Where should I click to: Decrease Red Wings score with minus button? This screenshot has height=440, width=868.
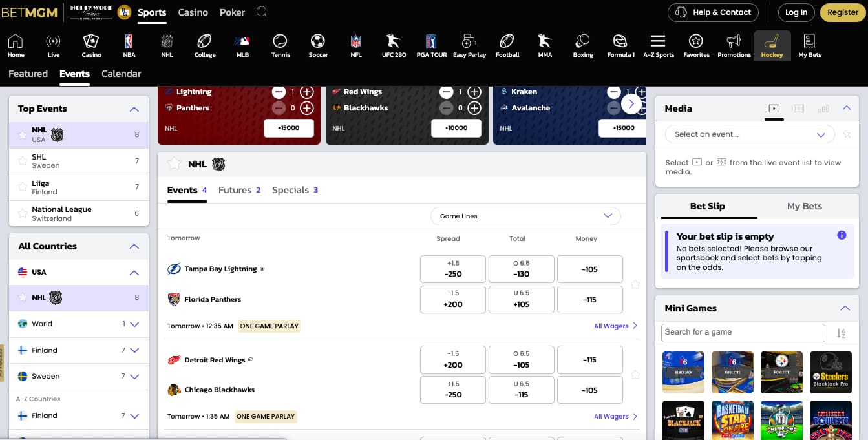(x=447, y=92)
